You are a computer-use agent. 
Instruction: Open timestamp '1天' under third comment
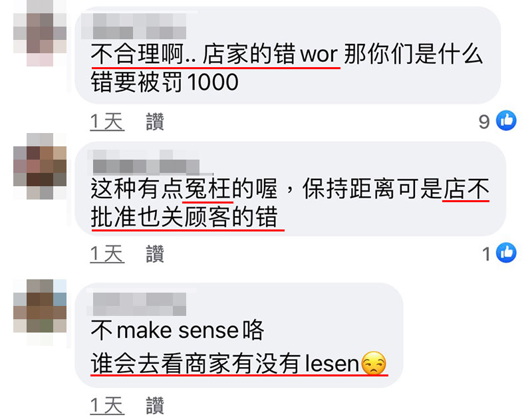(x=107, y=406)
